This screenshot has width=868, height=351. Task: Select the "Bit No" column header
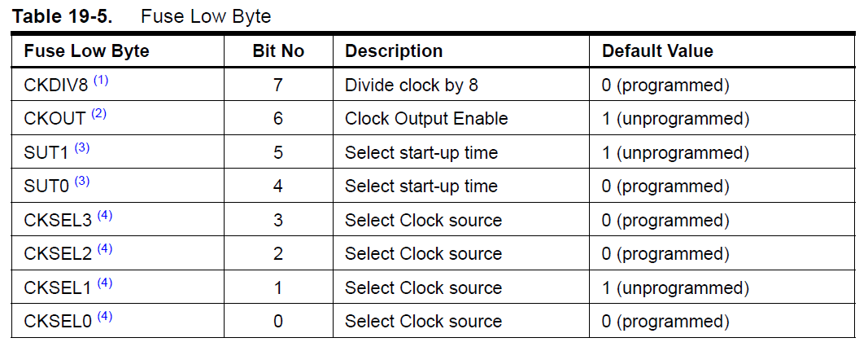click(278, 50)
